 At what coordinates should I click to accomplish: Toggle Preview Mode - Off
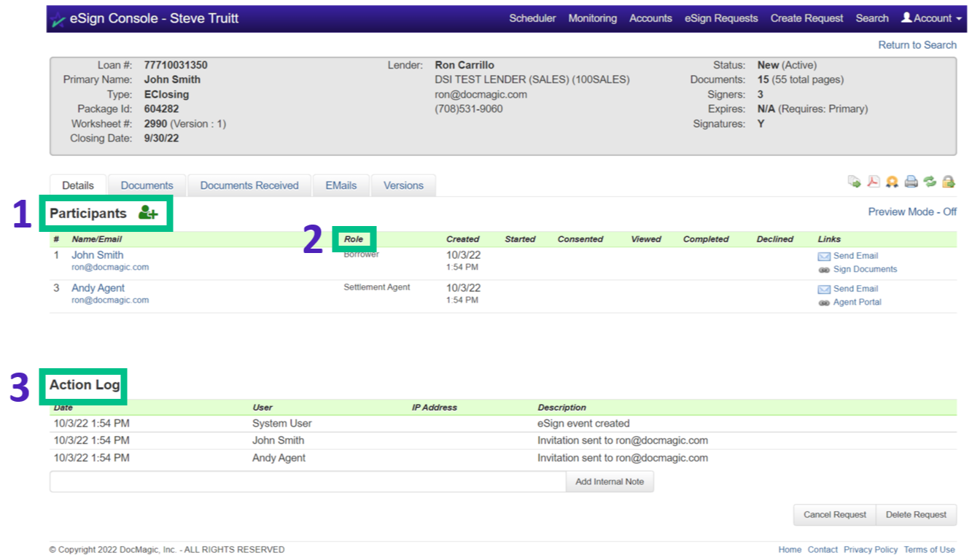(x=912, y=211)
